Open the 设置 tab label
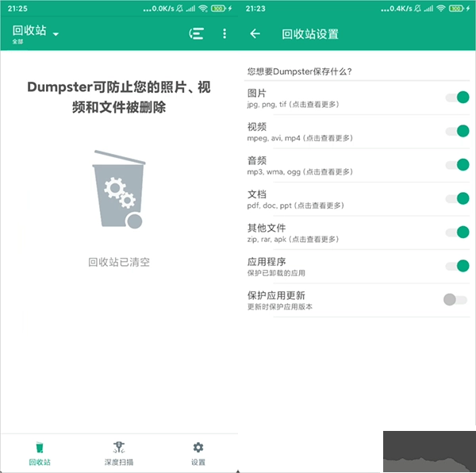Screen dimensions: 476x473 [x=198, y=462]
